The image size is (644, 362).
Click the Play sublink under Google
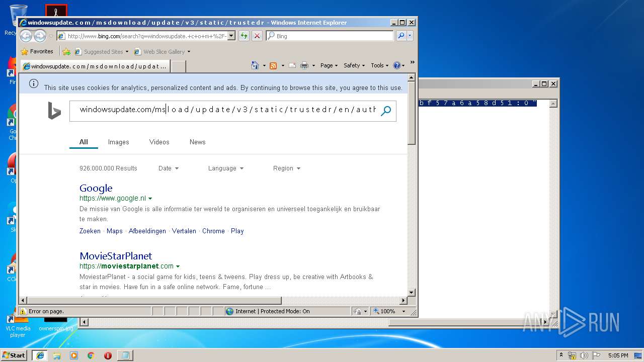tap(237, 231)
